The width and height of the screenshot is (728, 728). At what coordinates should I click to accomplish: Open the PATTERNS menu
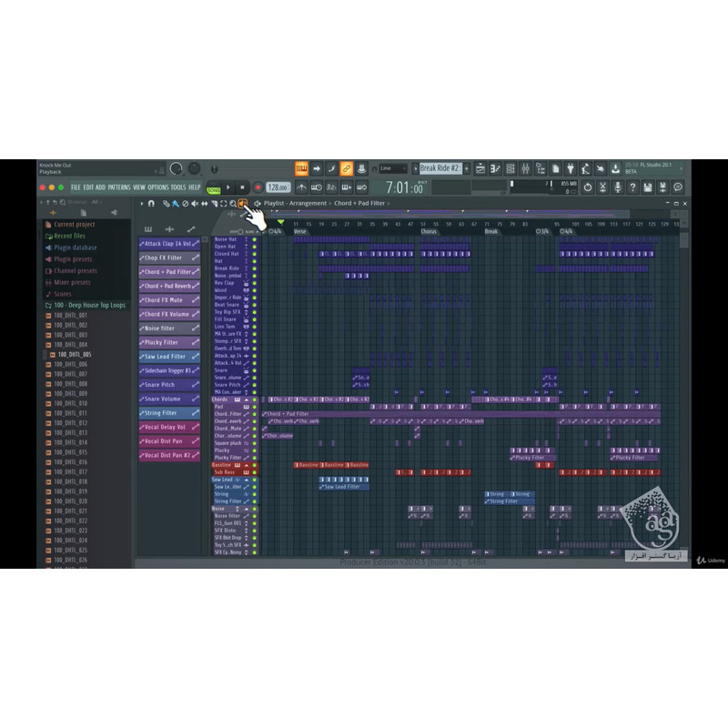119,187
